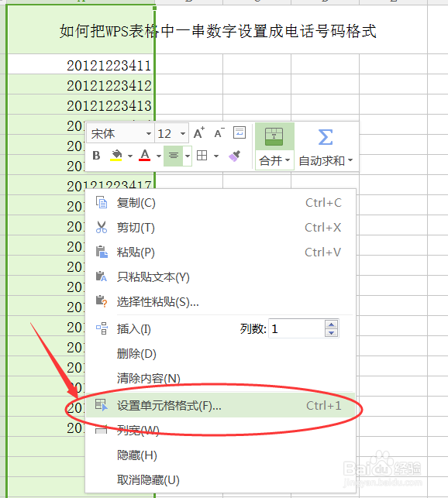Click the 列数 input field
The width and height of the screenshot is (448, 498).
click(x=296, y=328)
